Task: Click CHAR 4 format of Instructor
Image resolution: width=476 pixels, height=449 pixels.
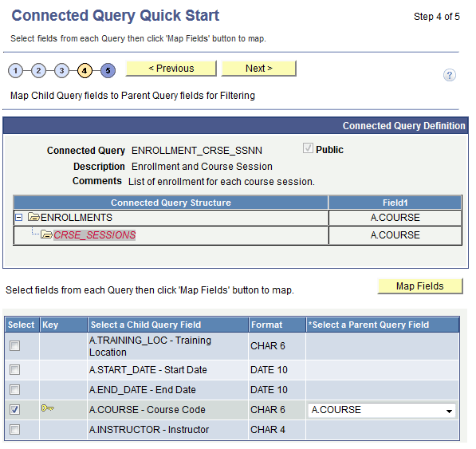Action: 268,430
